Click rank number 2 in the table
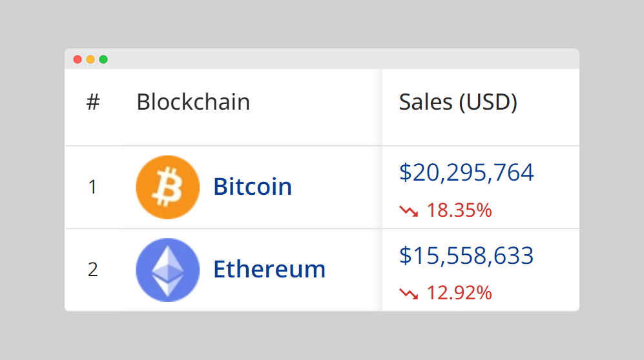 point(93,270)
